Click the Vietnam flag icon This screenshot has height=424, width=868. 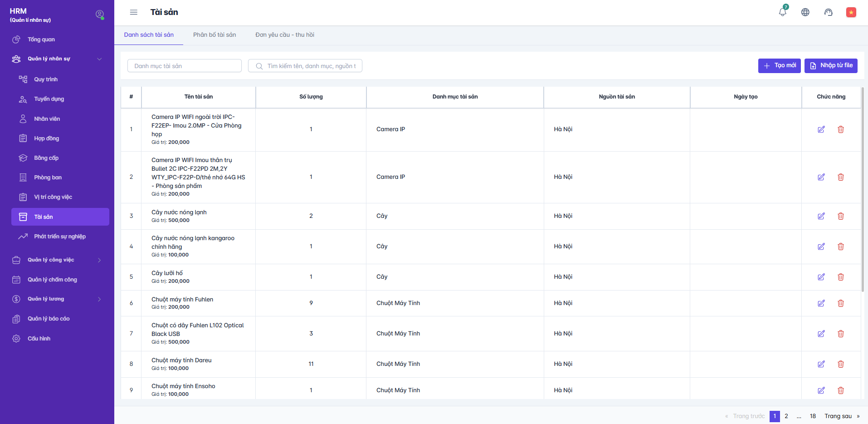(x=851, y=12)
